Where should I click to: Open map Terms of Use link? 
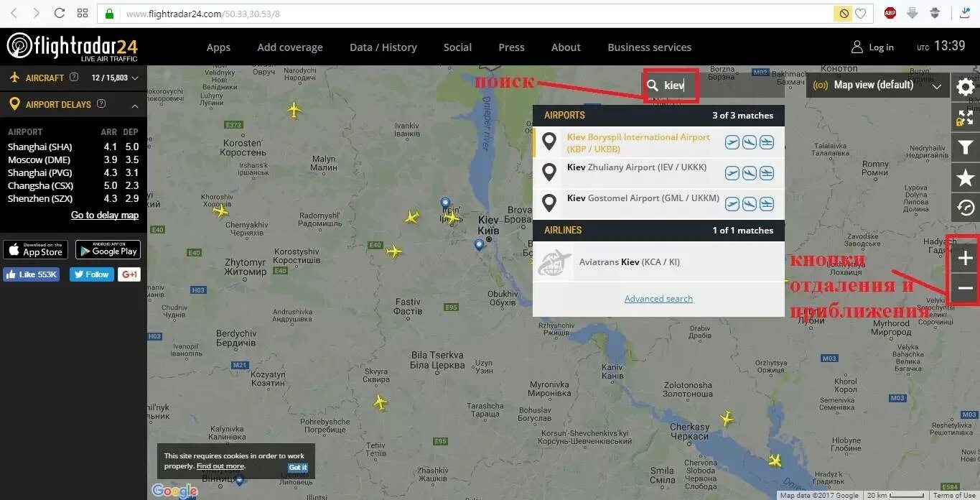pos(954,495)
